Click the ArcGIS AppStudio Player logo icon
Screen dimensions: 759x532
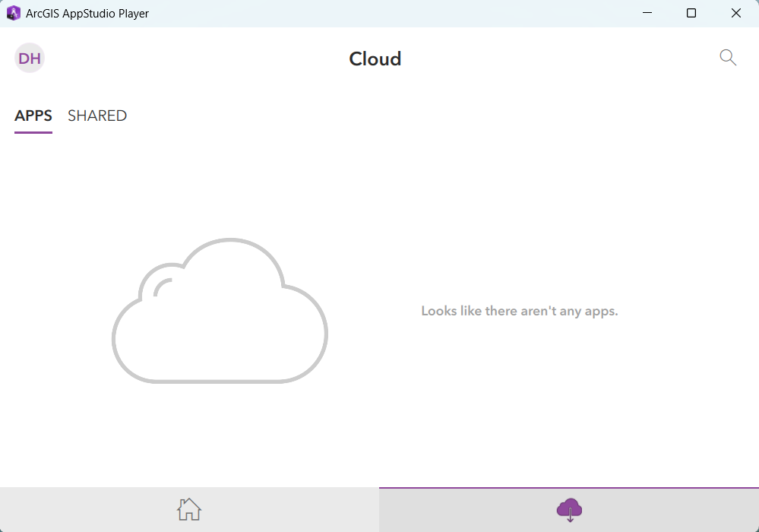click(x=13, y=13)
